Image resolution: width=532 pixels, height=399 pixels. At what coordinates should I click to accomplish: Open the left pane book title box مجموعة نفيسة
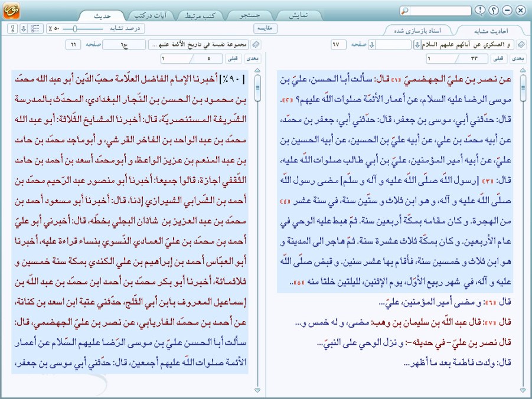pos(198,44)
